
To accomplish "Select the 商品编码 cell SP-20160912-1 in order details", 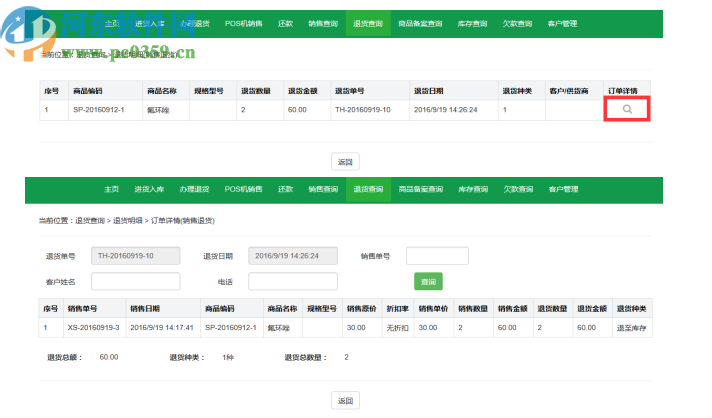I will tap(231, 328).
